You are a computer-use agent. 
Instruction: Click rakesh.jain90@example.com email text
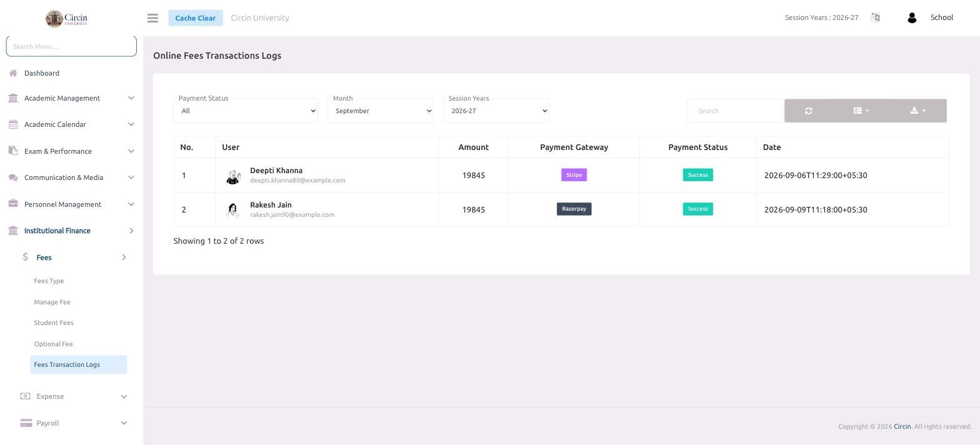[292, 215]
